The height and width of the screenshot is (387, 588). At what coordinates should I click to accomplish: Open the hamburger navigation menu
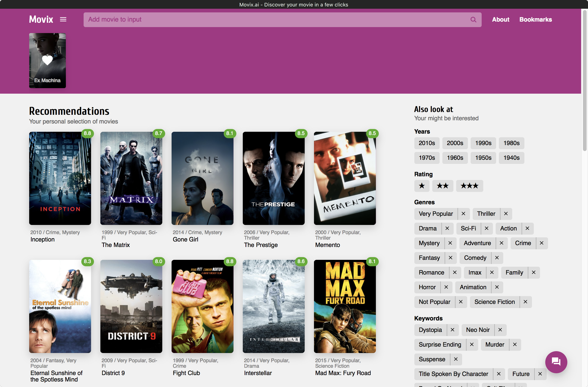[x=63, y=19]
